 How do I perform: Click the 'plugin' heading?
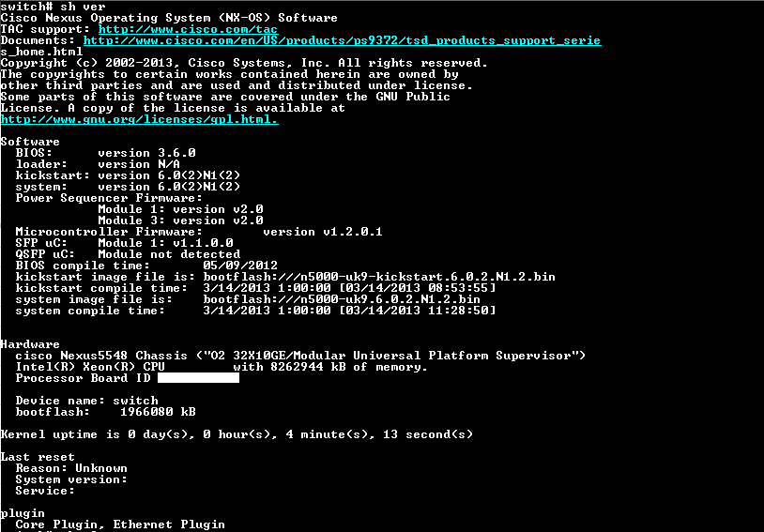coord(23,513)
